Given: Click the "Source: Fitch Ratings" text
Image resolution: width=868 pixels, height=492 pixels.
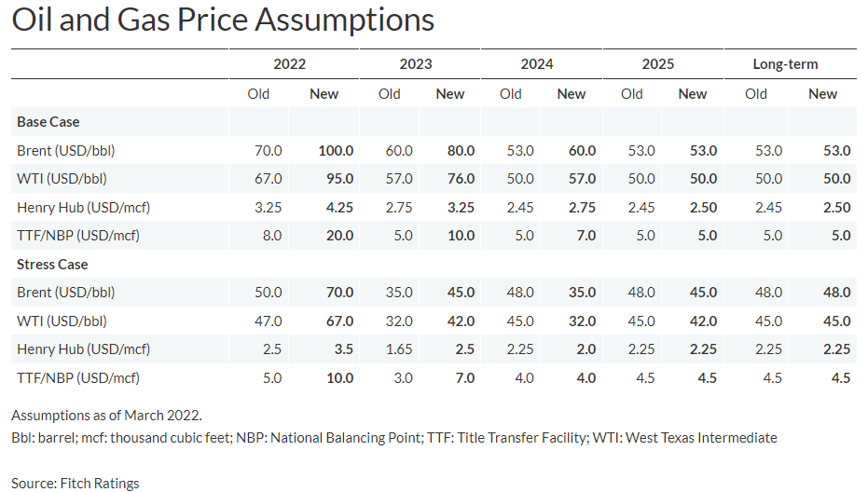Looking at the screenshot, I should click(x=76, y=483).
